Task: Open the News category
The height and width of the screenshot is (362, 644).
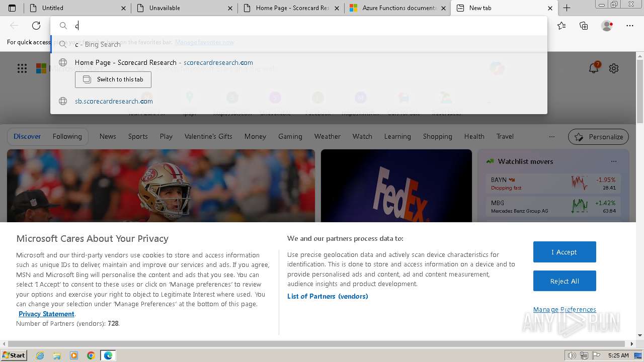Action: tap(108, 136)
